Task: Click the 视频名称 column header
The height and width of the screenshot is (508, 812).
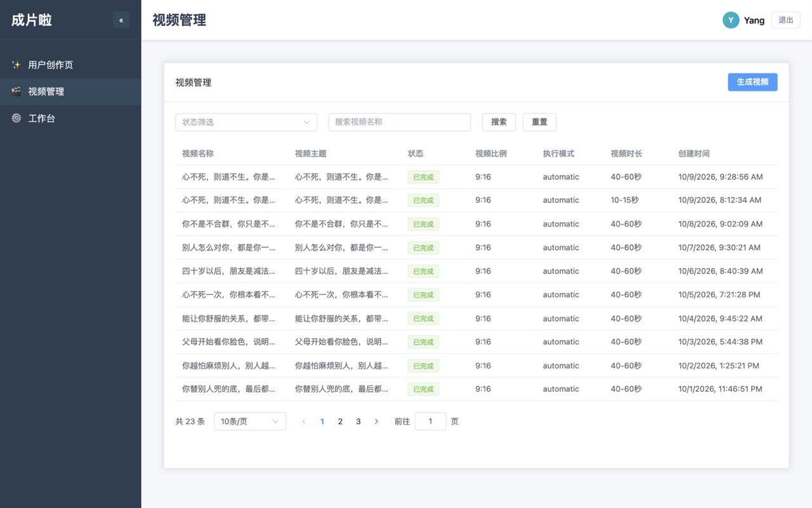Action: [198, 154]
